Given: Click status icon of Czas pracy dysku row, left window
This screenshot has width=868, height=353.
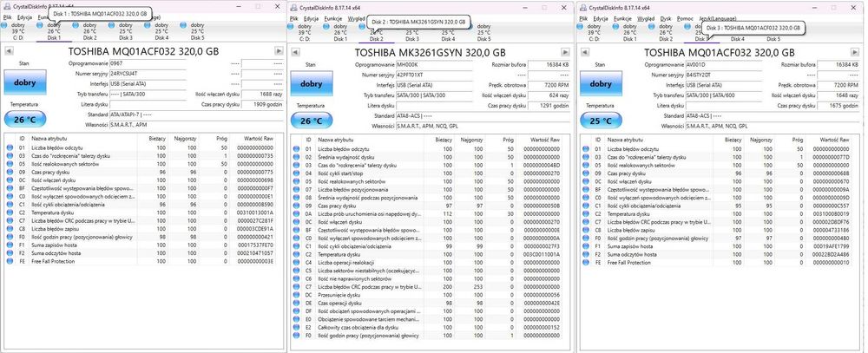Looking at the screenshot, I should (9, 172).
